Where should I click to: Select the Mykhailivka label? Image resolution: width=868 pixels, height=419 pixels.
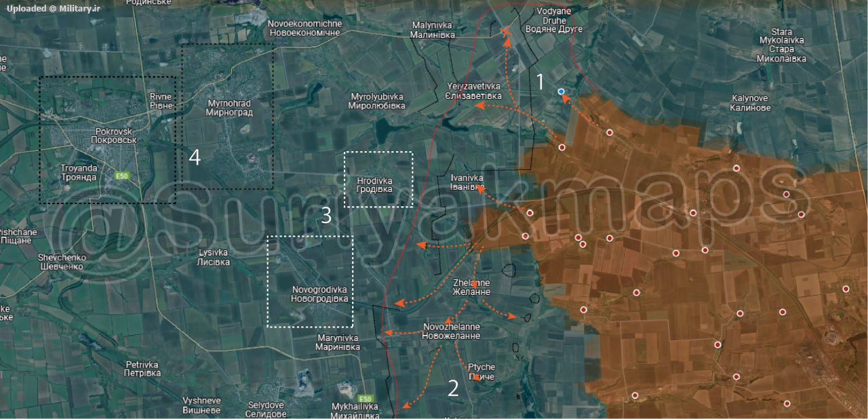[354, 411]
